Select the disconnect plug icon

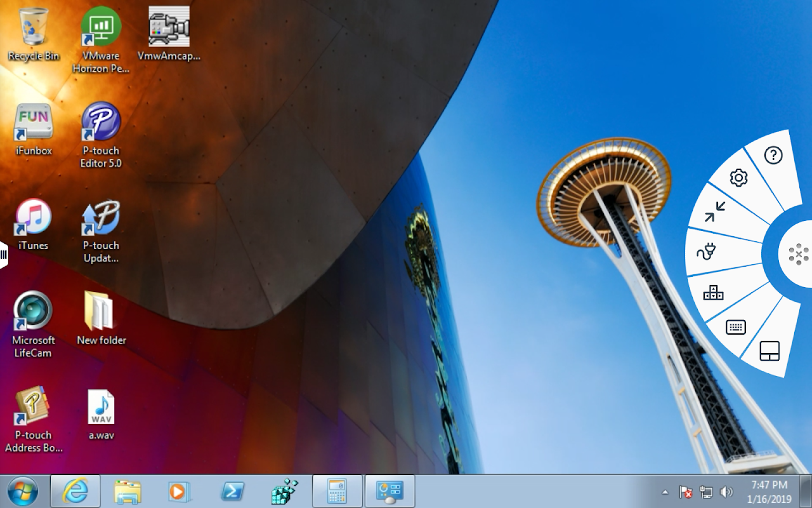point(706,252)
